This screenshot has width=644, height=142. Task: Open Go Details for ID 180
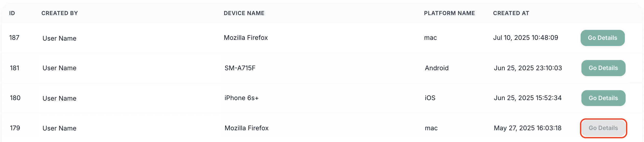[603, 98]
